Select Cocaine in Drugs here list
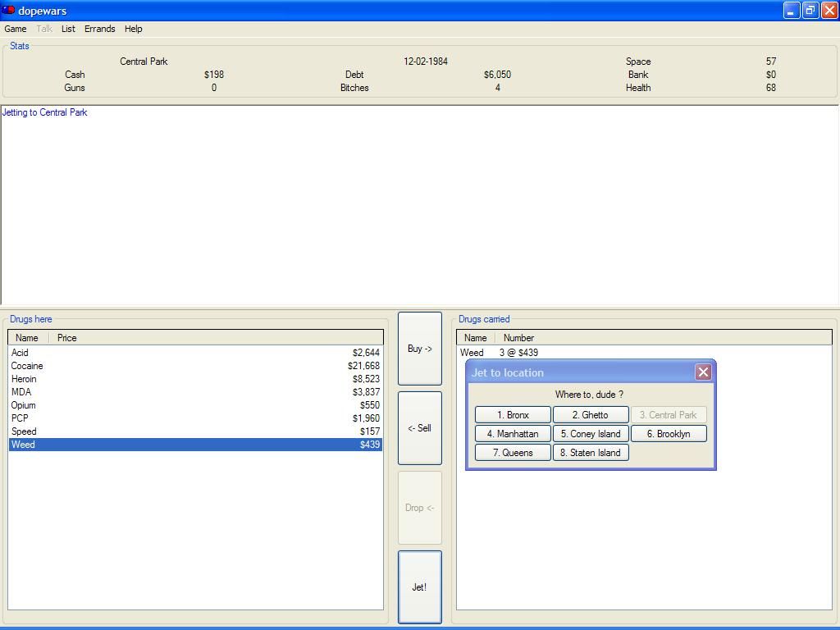Screen dimensions: 840x630 point(27,366)
